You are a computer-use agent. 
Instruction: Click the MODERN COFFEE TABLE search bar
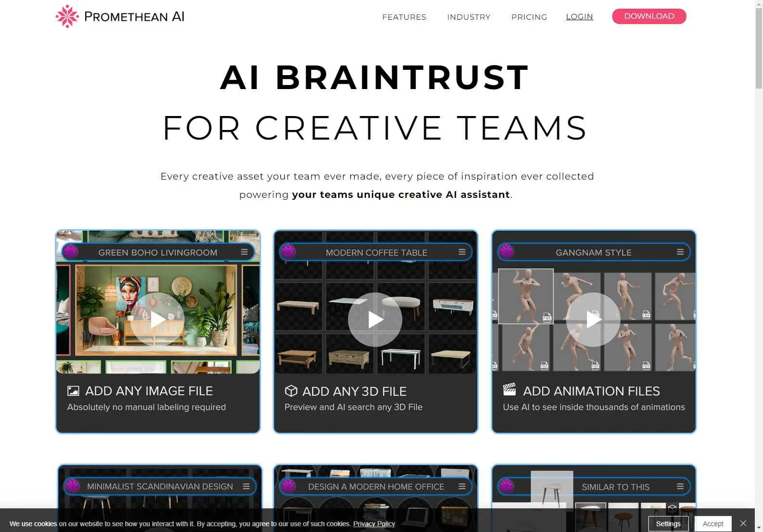click(375, 252)
